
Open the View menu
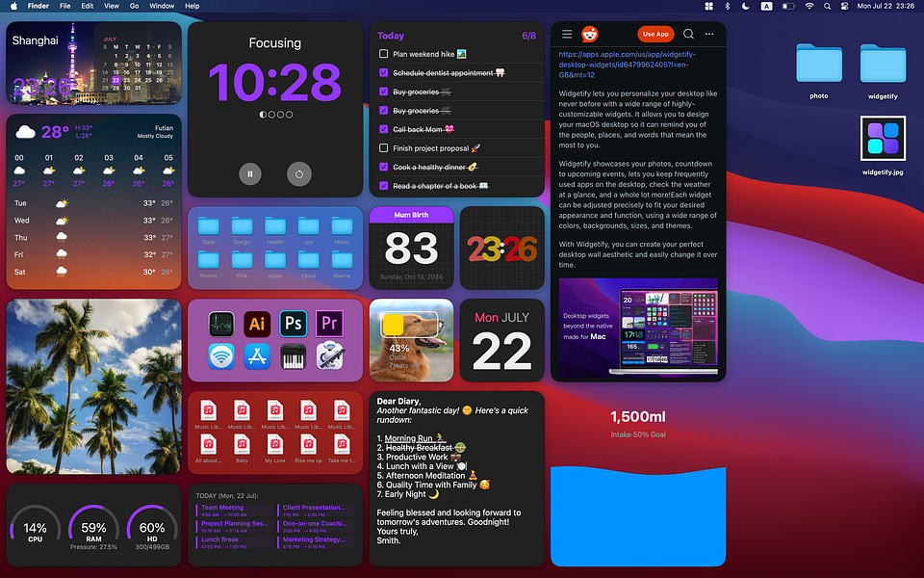[112, 6]
